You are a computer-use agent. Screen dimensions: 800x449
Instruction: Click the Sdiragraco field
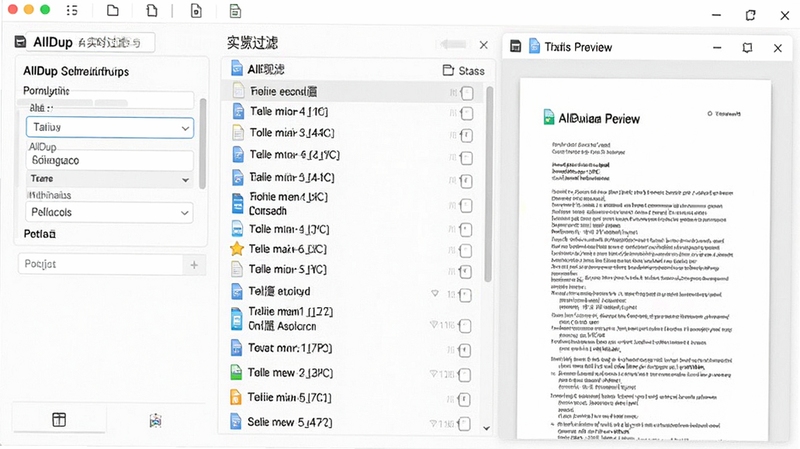click(110, 160)
